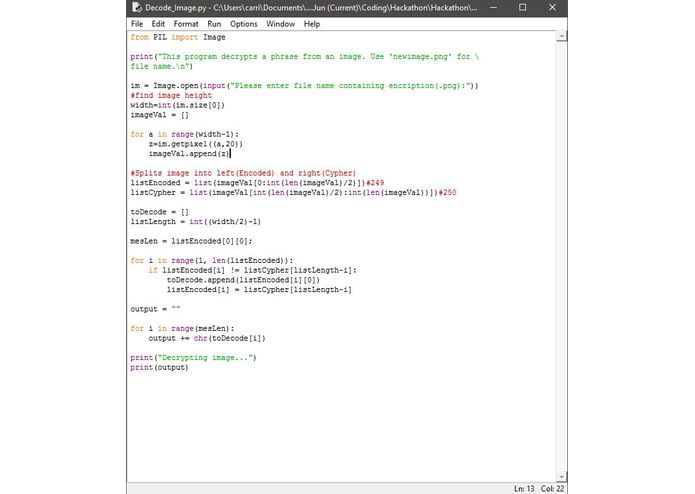695x494 pixels.
Task: Click the line 'width=int(im.size[0])'
Action: tap(178, 105)
